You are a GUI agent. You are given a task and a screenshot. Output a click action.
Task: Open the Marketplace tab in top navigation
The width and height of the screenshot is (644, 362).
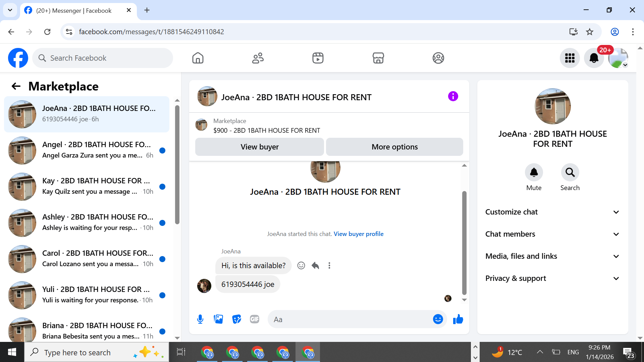pos(378,58)
